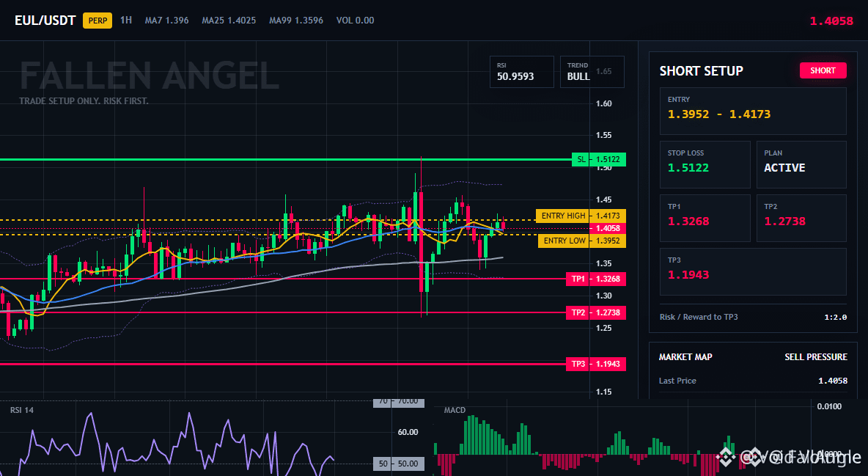
Task: Click the TP3 1.1943 card in panel
Action: pyautogui.click(x=753, y=271)
